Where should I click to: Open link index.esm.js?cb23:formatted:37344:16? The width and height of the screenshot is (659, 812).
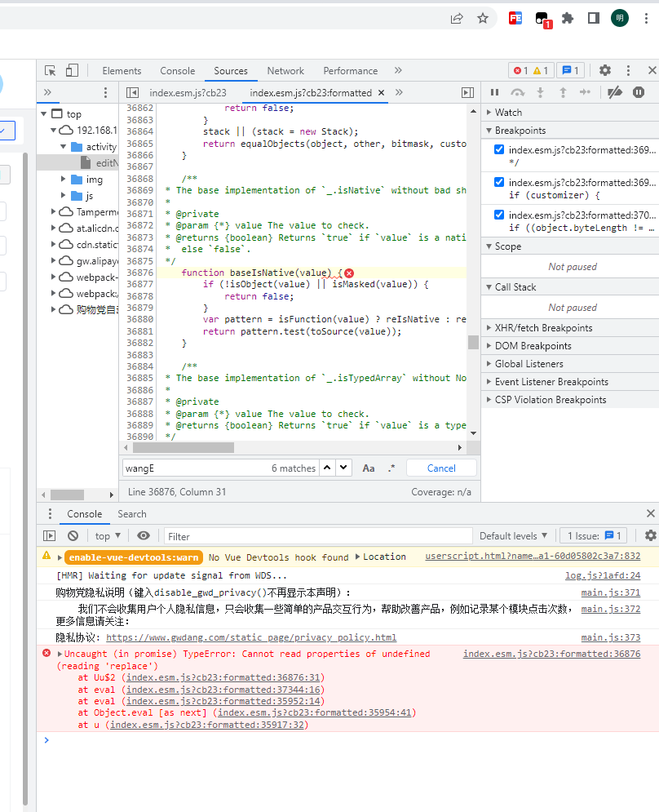223,690
